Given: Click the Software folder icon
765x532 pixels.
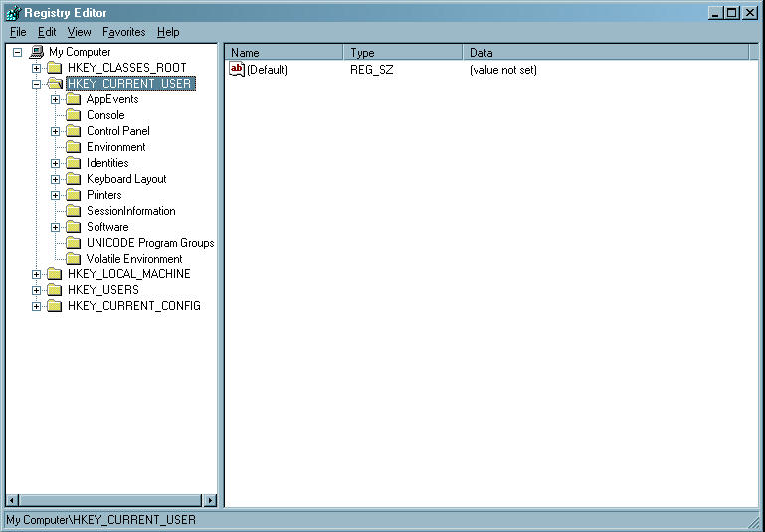Looking at the screenshot, I should pos(74,227).
